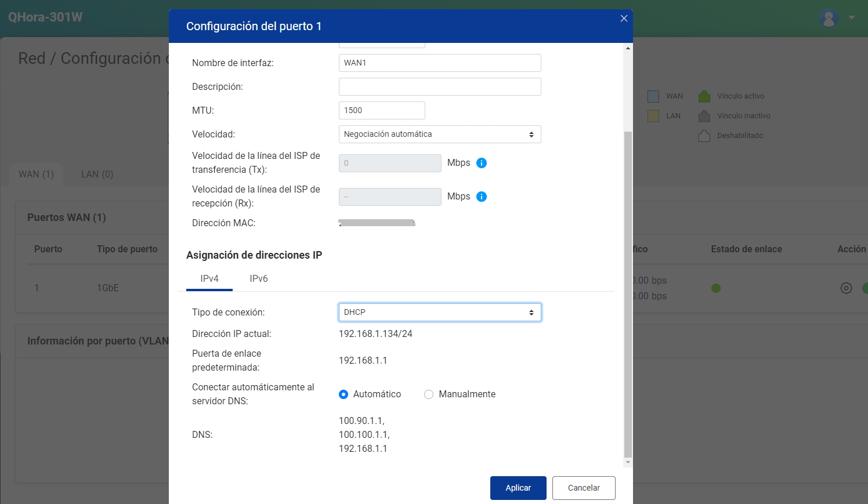This screenshot has height=504, width=868.
Task: Open the LAN (0) tab
Action: (97, 175)
